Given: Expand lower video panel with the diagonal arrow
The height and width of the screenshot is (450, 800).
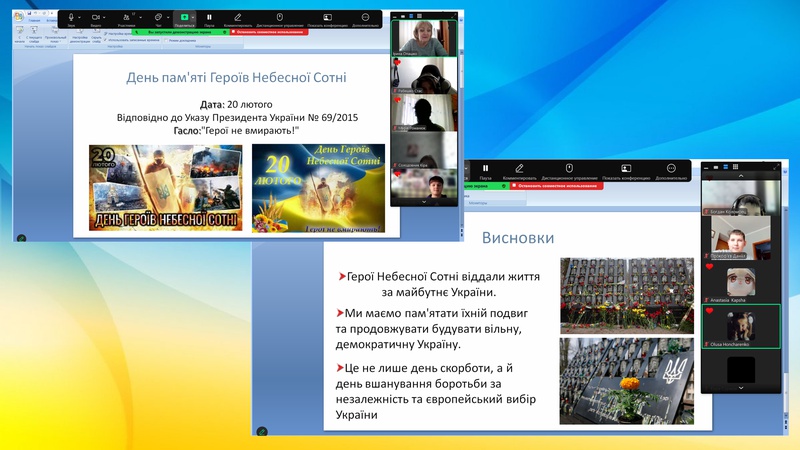Looking at the screenshot, I should [x=776, y=167].
